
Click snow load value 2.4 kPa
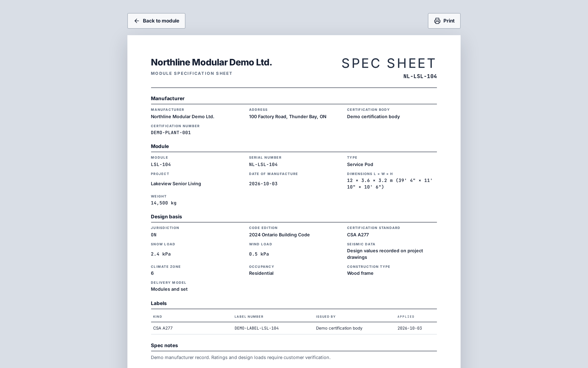[161, 254]
